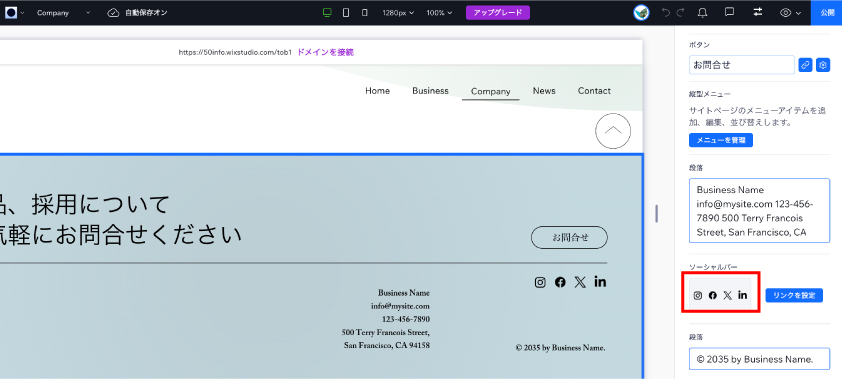Open the user avatar profile
The height and width of the screenshot is (384, 842).
(641, 12)
